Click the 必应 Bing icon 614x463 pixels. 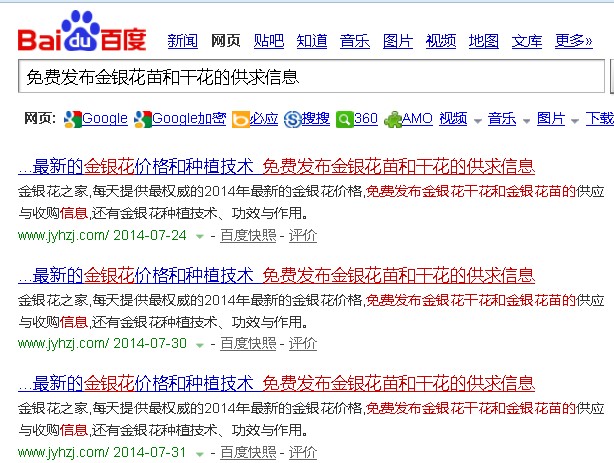240,119
